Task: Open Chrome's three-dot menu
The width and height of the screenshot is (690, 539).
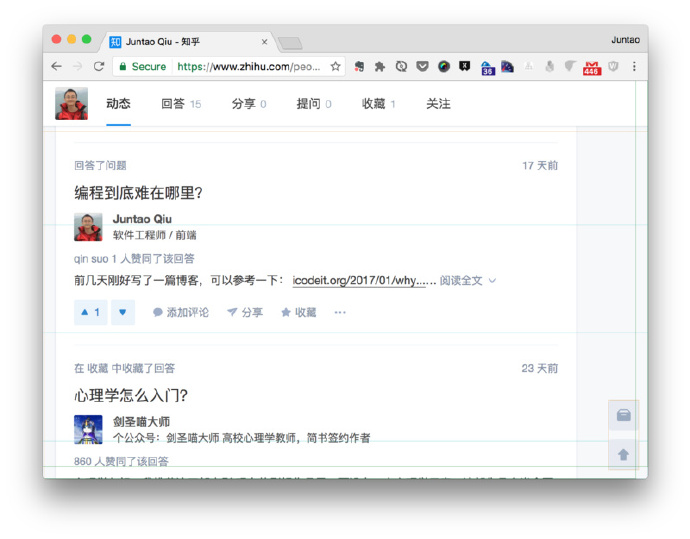Action: [634, 66]
